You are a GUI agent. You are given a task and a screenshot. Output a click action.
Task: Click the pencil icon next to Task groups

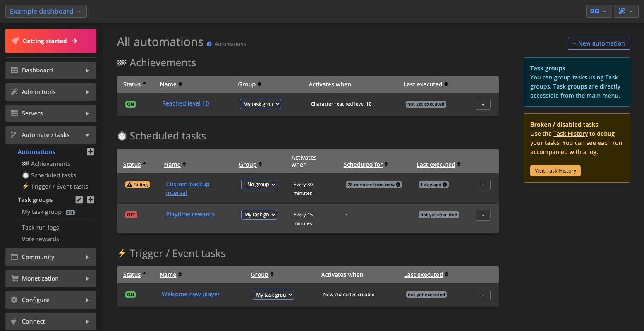(x=79, y=199)
